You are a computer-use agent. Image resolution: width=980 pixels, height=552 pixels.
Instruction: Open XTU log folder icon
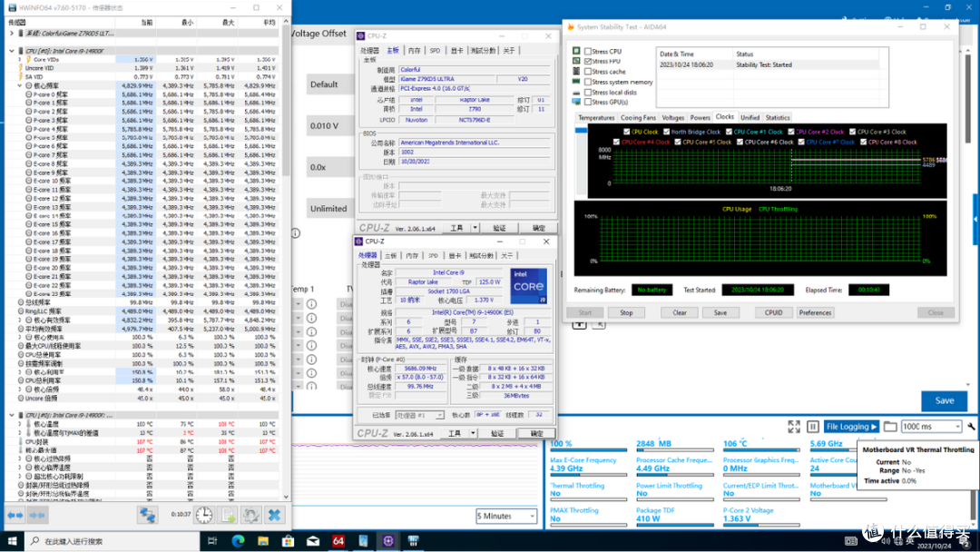[x=890, y=427]
